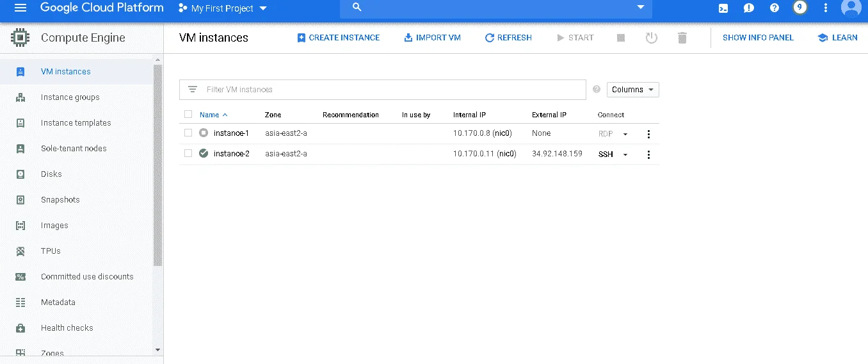
Task: Click IMPORT VM button
Action: pyautogui.click(x=432, y=38)
